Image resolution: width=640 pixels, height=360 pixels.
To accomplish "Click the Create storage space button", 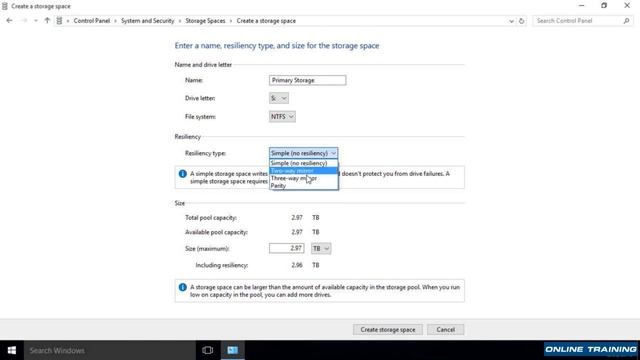I will click(x=388, y=329).
